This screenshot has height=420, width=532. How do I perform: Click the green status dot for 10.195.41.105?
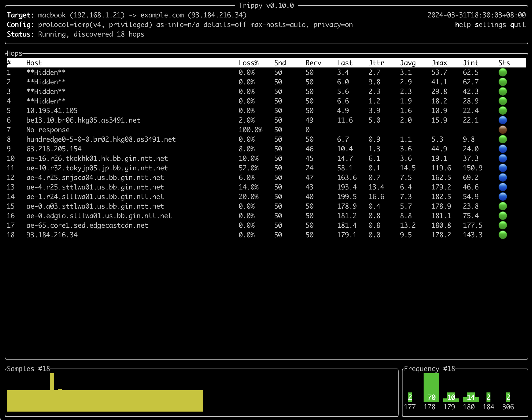coord(503,111)
